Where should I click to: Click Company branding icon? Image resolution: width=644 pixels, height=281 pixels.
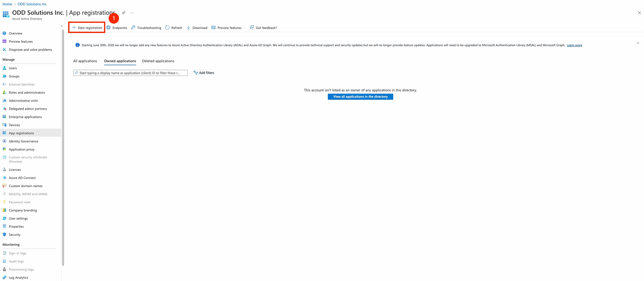[x=4, y=210]
